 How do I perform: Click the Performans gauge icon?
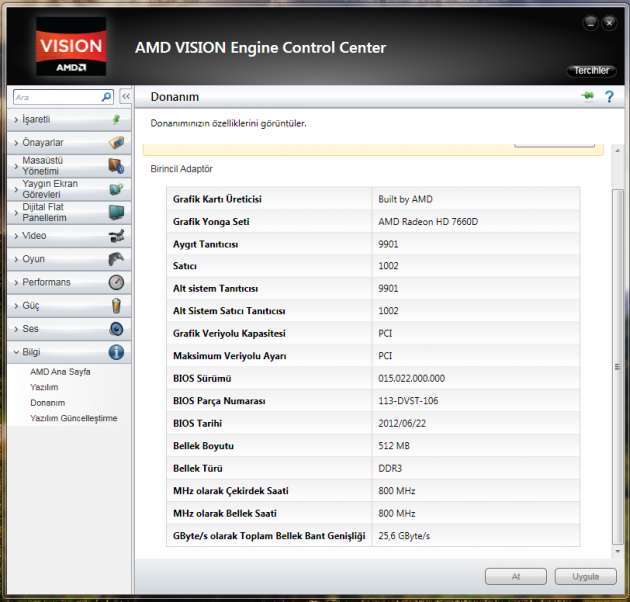116,282
